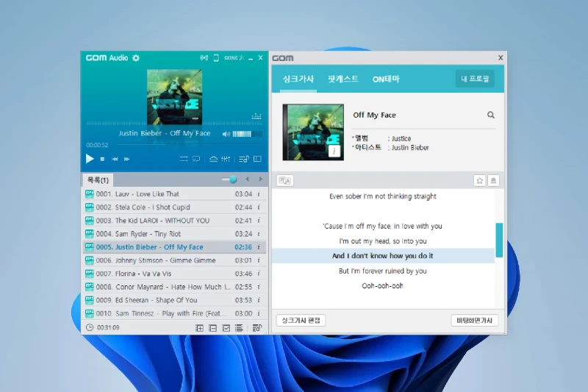This screenshot has width=588, height=392.
Task: Click the select-all checkmark icon
Action: (x=226, y=328)
